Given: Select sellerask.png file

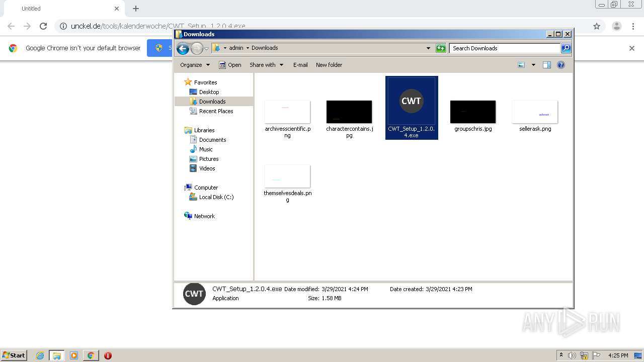Looking at the screenshot, I should (535, 112).
